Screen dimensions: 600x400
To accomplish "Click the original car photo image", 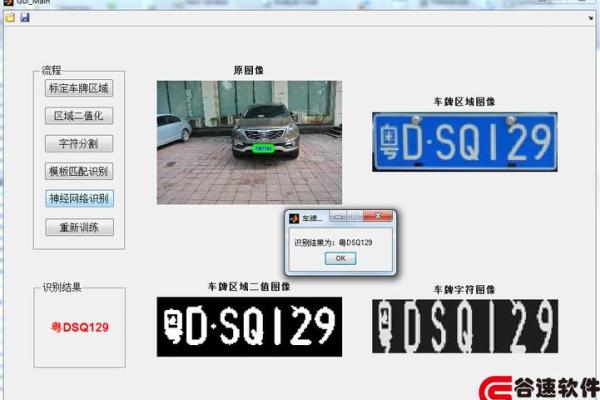I will 249,142.
